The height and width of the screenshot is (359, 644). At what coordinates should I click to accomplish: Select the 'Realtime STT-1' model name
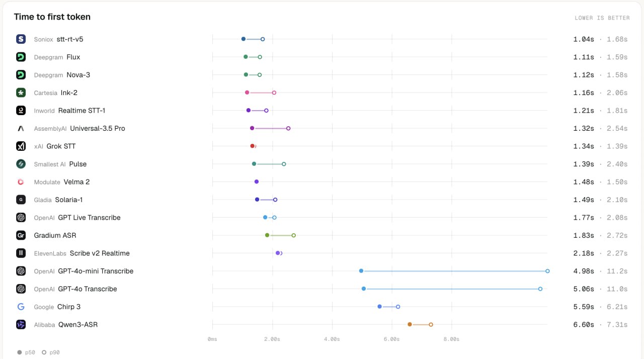[x=82, y=111]
